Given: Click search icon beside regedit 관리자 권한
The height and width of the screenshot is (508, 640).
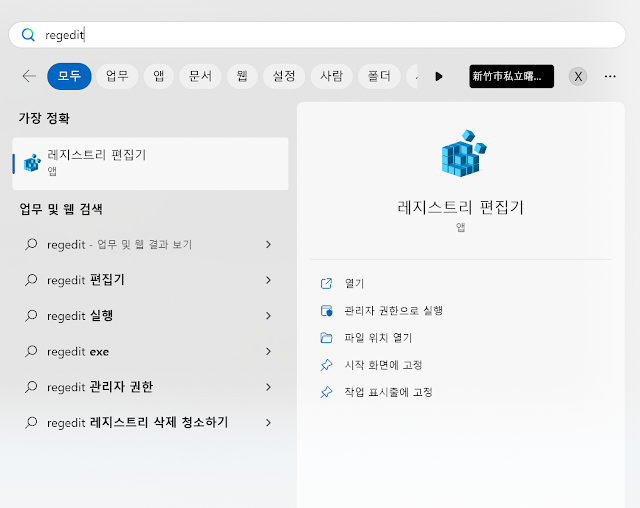Looking at the screenshot, I should point(31,387).
